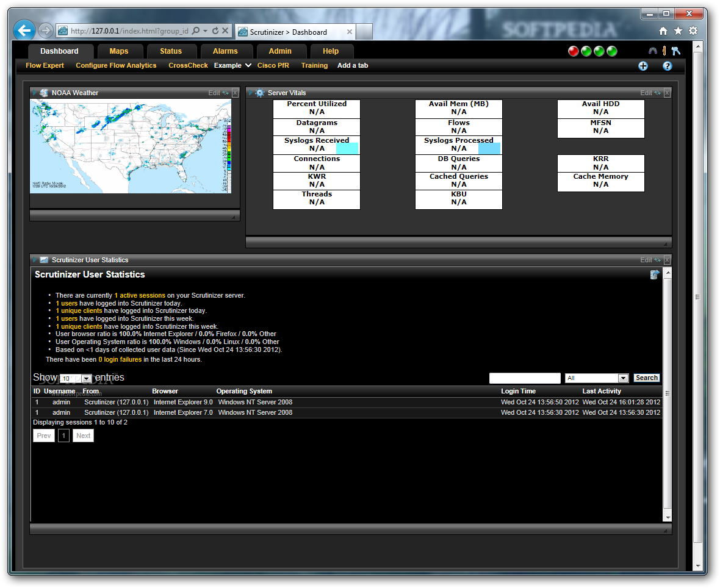This screenshot has width=720, height=588.
Task: Select the CrossCheck sub-tab
Action: pos(188,66)
